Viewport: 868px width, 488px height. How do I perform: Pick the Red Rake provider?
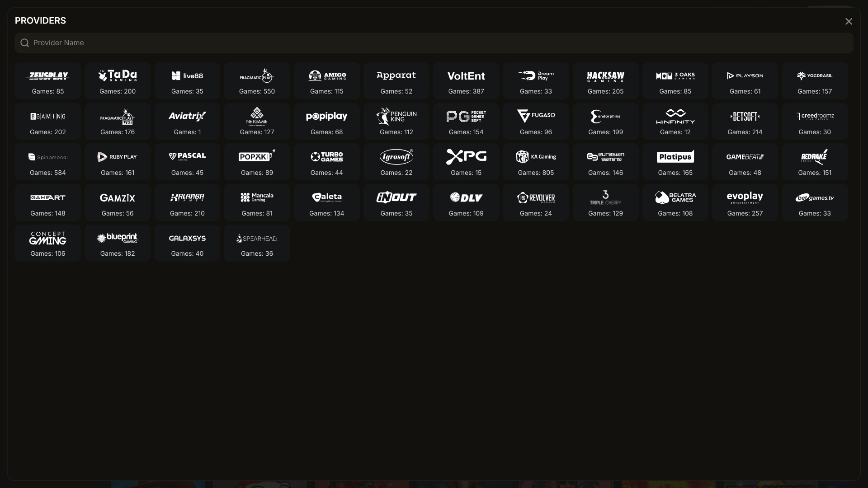[815, 162]
